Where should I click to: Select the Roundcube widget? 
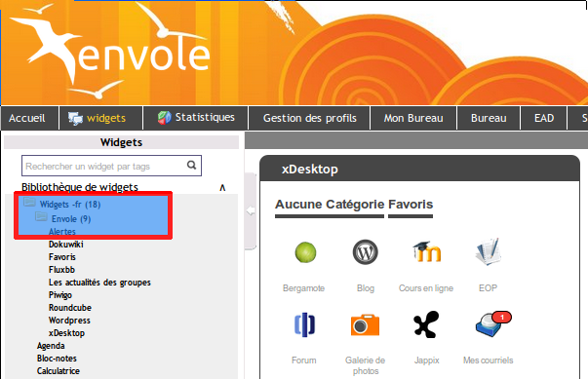click(x=70, y=308)
